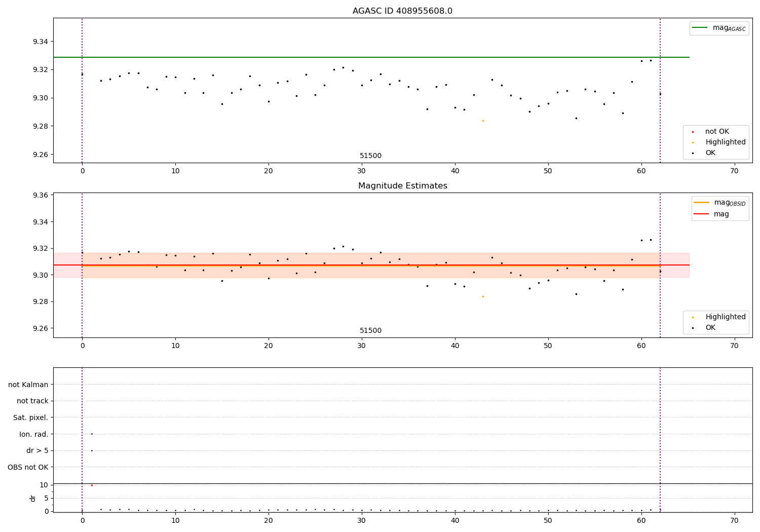Click the orange highlighted point in the top plot
Viewport: 760px width, 532px height.
(x=483, y=121)
